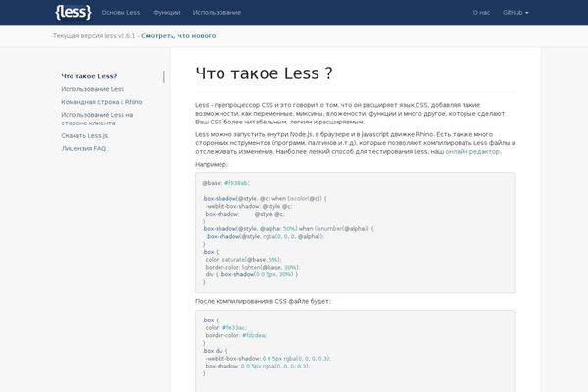588x392 pixels.
Task: Click the Текущая версия less v2.6.1 text
Action: tap(94, 36)
